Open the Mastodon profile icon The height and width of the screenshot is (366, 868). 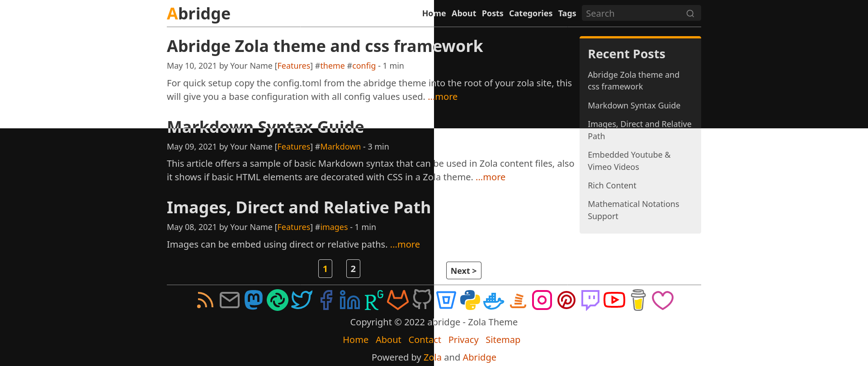point(254,300)
